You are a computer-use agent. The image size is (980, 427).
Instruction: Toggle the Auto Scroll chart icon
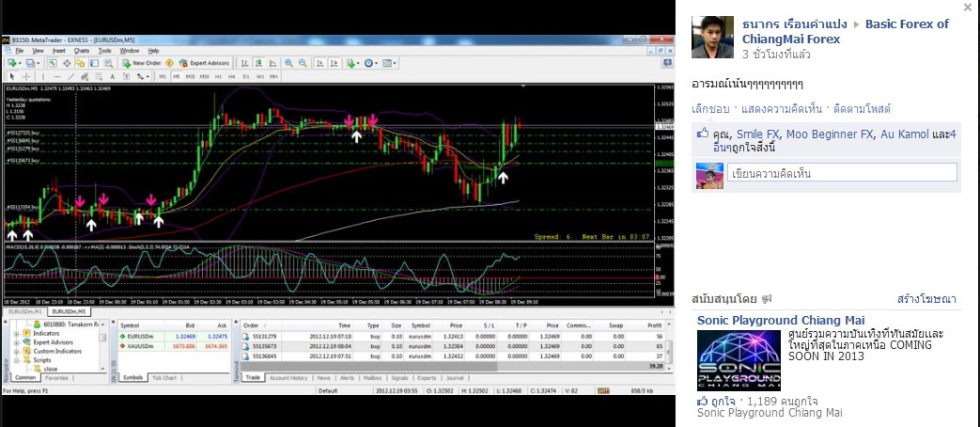(x=320, y=63)
